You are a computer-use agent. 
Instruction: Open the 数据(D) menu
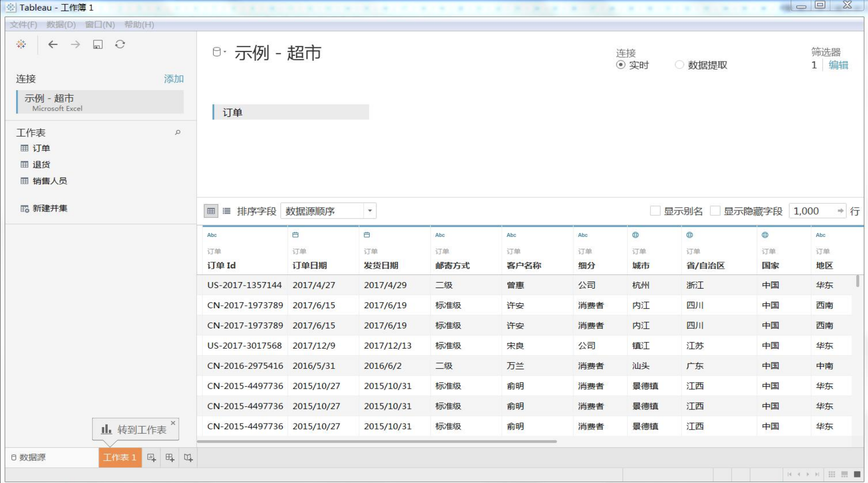click(x=61, y=25)
